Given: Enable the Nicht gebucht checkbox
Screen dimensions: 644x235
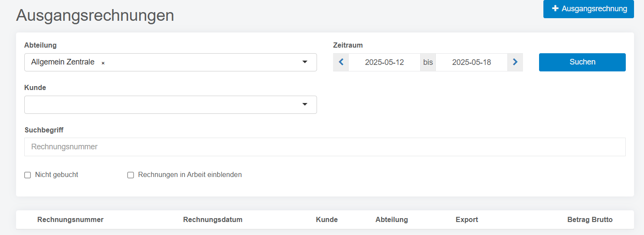Looking at the screenshot, I should (28, 175).
